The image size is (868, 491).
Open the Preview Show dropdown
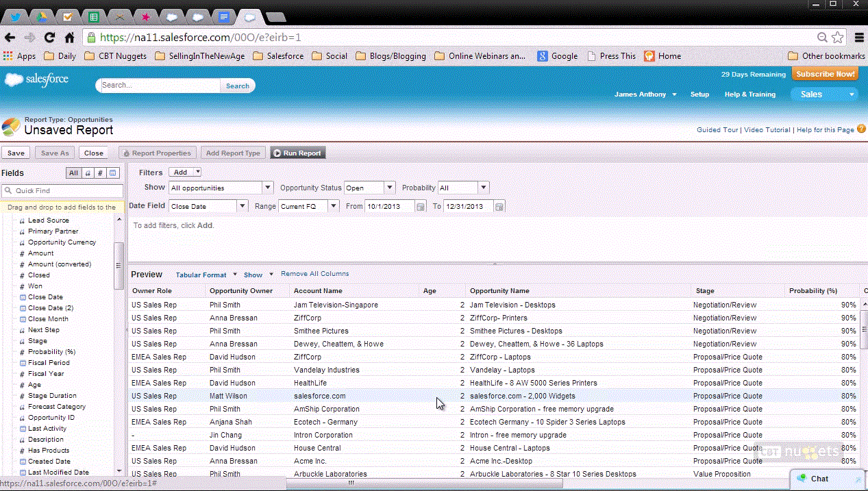(x=258, y=275)
